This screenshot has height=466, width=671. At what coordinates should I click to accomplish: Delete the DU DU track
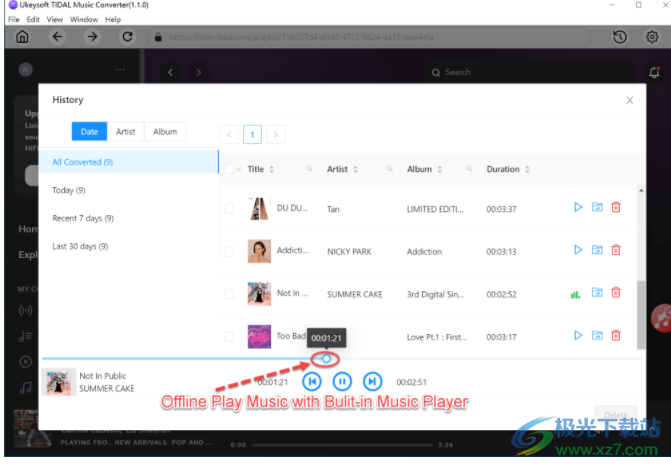coord(616,208)
